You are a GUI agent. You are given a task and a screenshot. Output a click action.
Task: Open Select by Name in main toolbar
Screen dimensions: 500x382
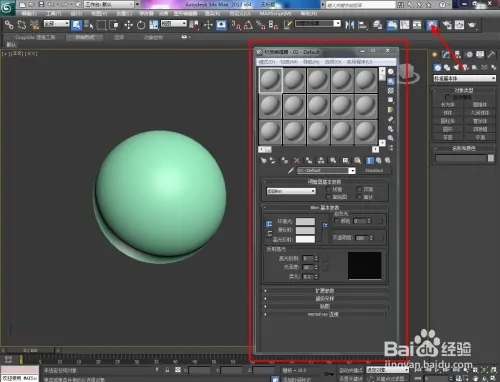[89, 25]
